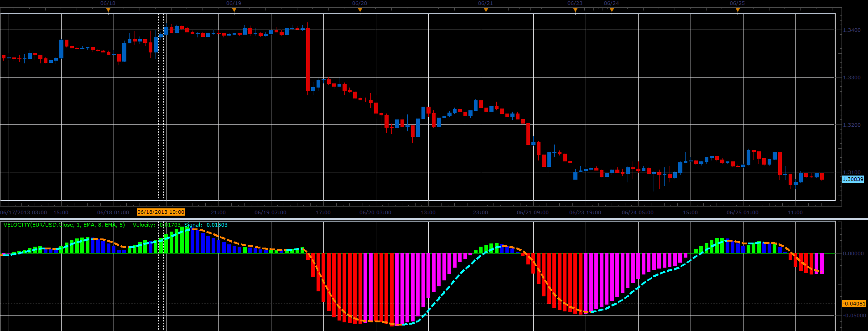This screenshot has height=331, width=868.
Task: Select the 06/24 day marker triangle
Action: click(612, 10)
